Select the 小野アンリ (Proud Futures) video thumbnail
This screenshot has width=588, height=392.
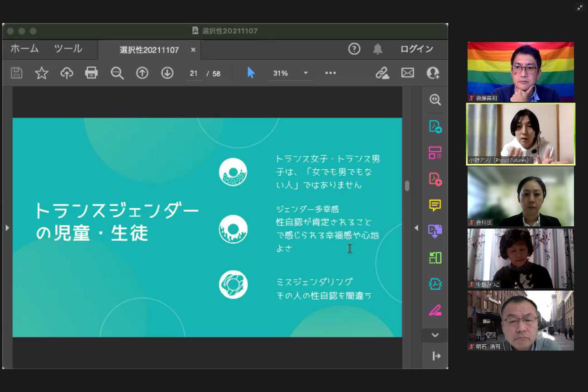point(521,134)
